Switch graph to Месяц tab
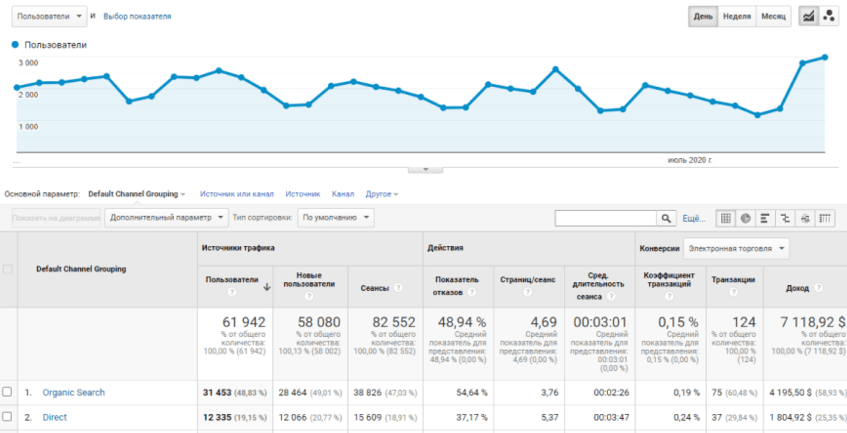 773,16
